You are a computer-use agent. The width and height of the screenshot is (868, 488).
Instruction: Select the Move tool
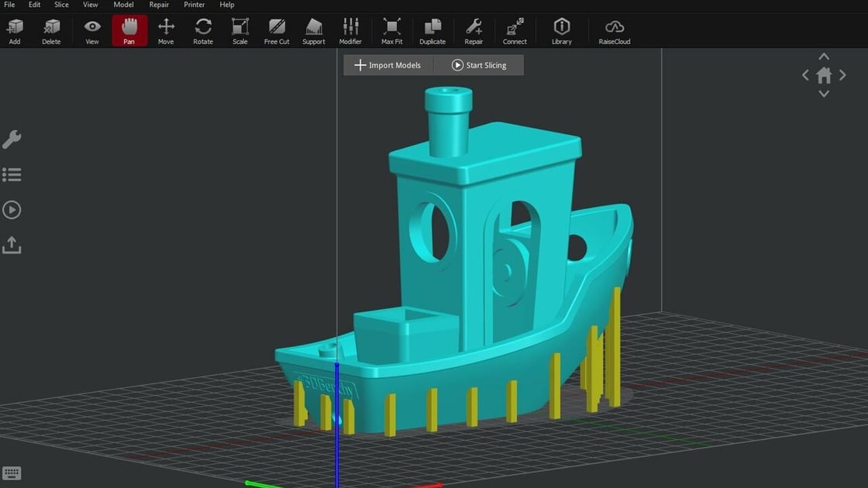click(166, 30)
